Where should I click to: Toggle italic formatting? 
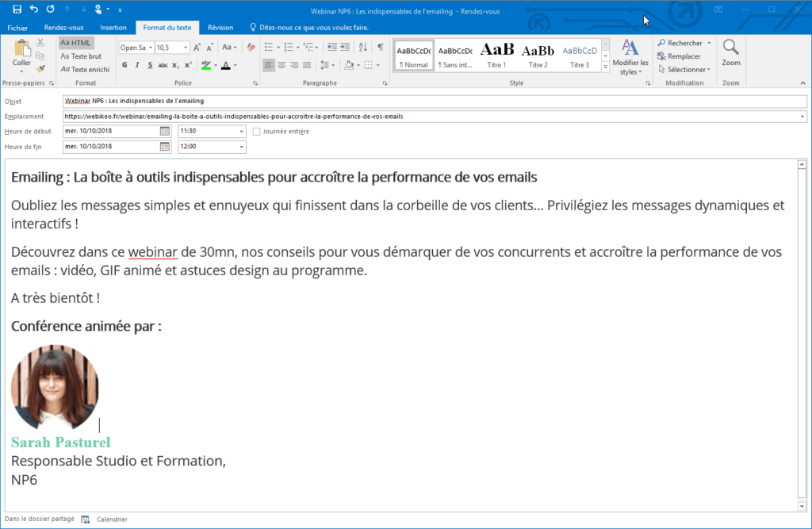[x=137, y=65]
